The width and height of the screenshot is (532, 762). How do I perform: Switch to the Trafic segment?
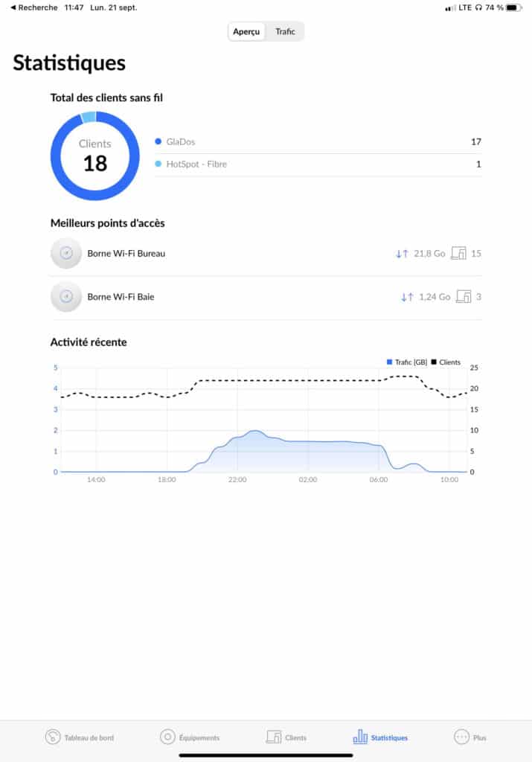point(285,31)
